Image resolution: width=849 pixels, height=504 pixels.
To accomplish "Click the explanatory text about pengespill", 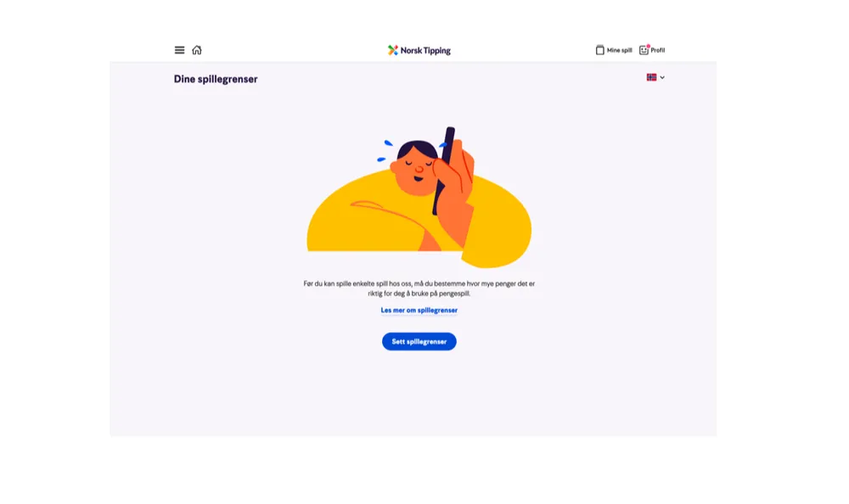I will tap(419, 288).
